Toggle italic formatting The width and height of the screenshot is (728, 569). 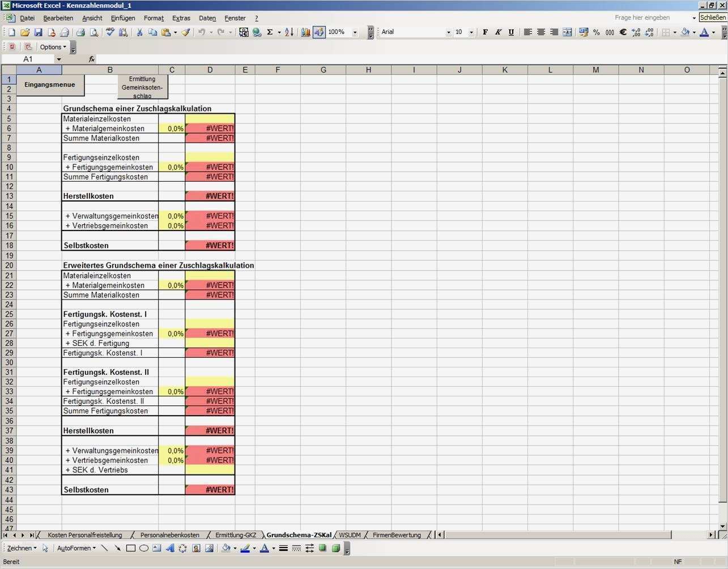tap(498, 32)
